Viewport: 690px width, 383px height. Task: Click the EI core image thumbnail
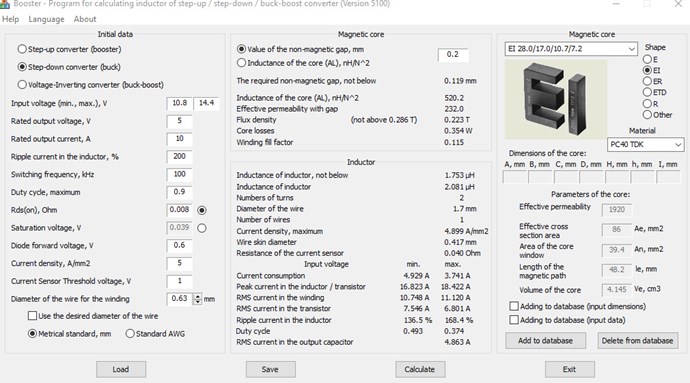pos(556,99)
